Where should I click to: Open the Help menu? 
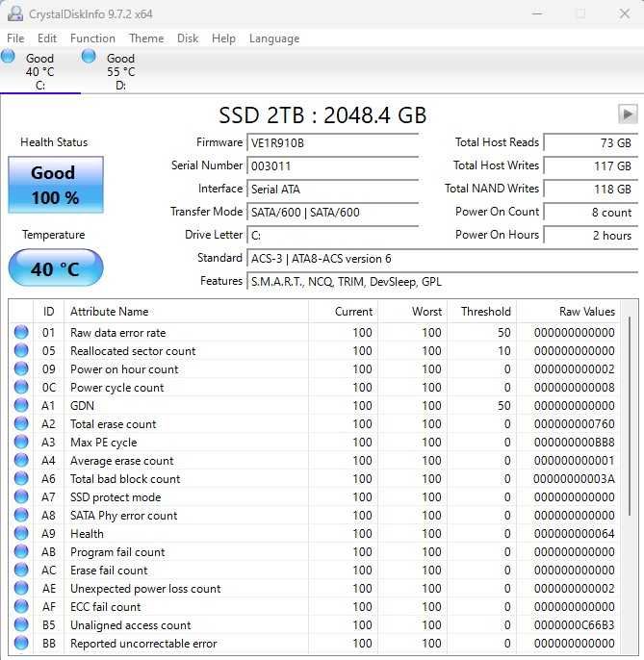pos(223,38)
